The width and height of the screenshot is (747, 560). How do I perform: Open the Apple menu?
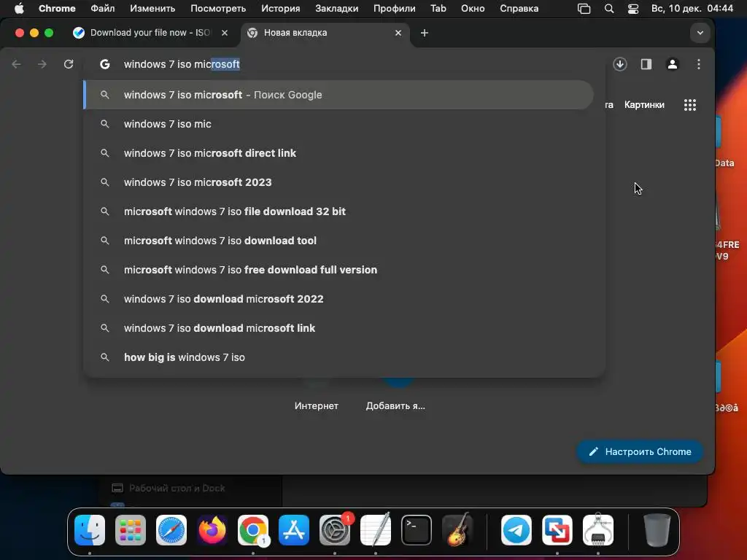point(19,8)
